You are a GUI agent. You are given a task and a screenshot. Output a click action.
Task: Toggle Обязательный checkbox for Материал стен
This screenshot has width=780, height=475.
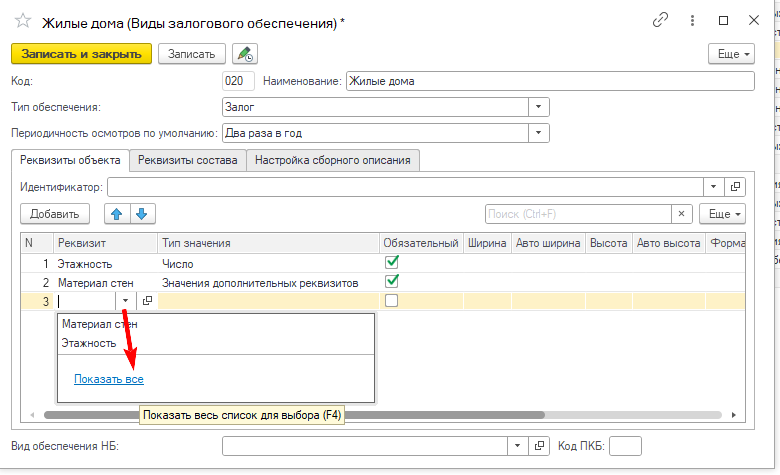[x=392, y=281]
